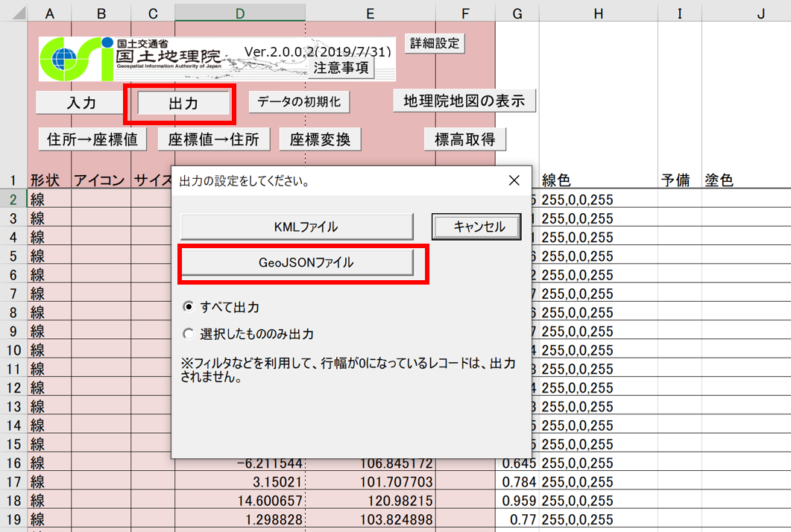791x532 pixels.
Task: Select row 10 header
Action: (13, 350)
